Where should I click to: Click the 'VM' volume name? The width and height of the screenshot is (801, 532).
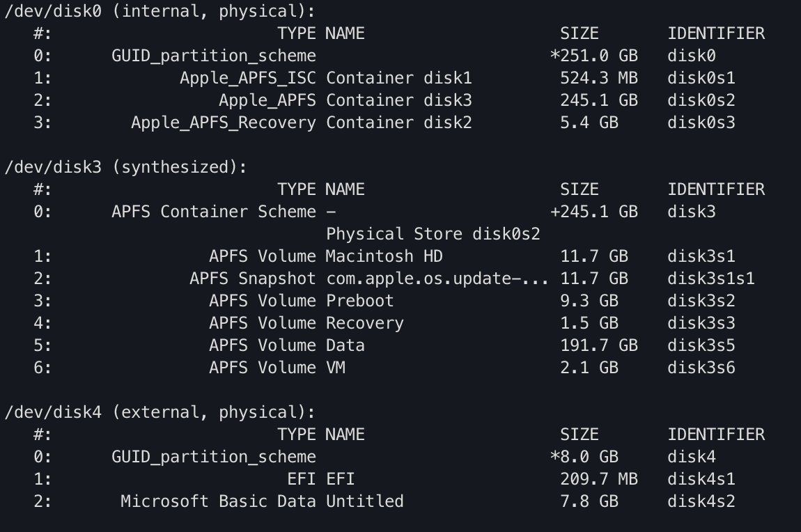coord(336,368)
